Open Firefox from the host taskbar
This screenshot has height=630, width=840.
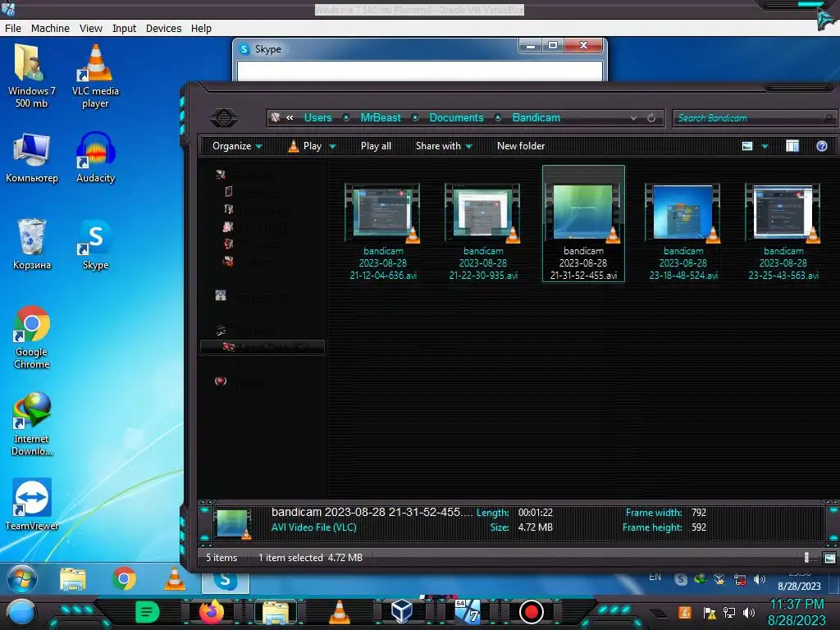212,612
